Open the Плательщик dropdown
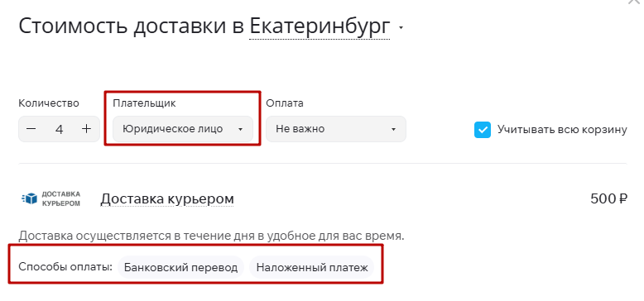This screenshot has height=301, width=644. point(183,129)
